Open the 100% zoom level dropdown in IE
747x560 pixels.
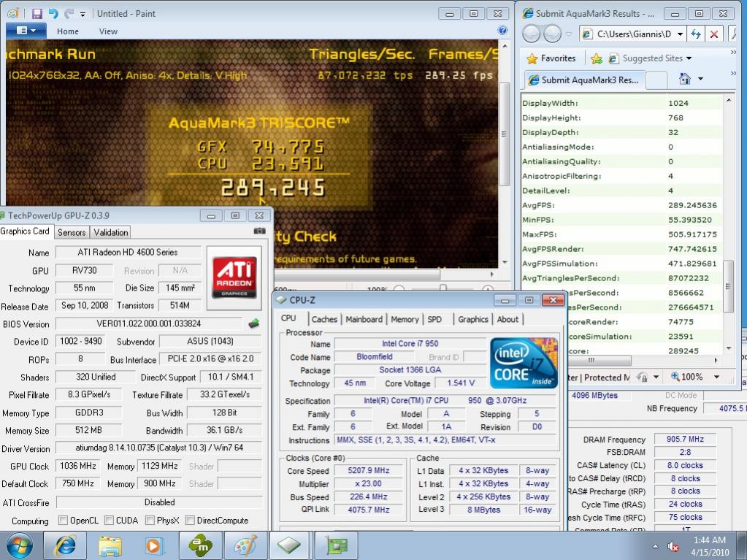[x=716, y=377]
